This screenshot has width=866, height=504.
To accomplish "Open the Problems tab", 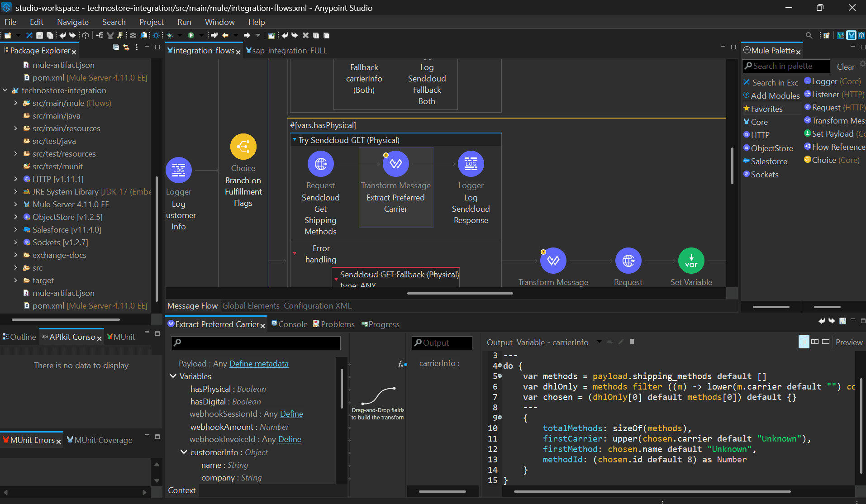I will coord(334,324).
